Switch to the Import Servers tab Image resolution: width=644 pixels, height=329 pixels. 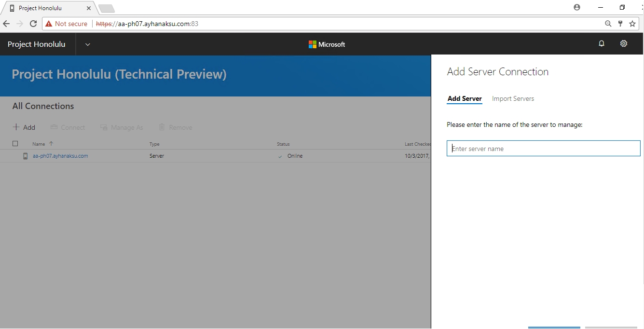point(513,98)
